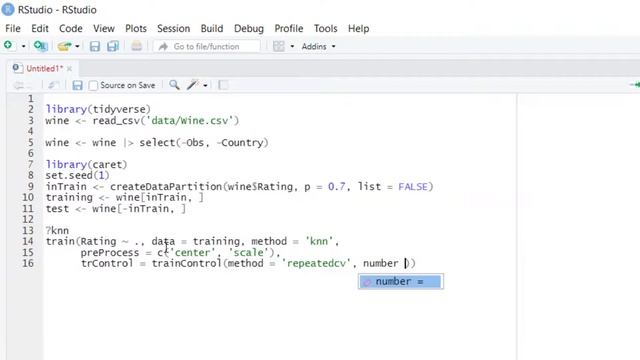Viewport: 640px width, 360px height.
Task: Select the 'number =' autocomplete suggestion
Action: [x=401, y=282]
